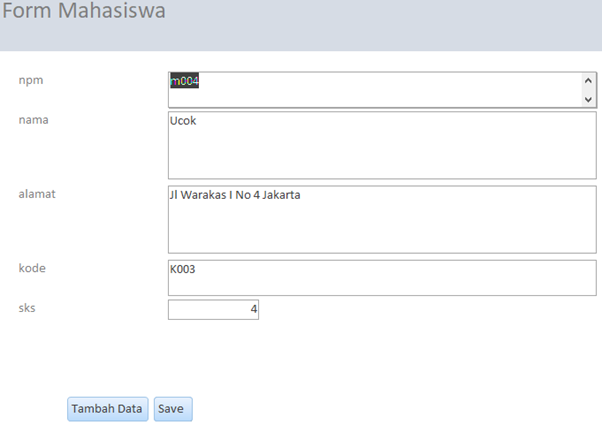Click the Jl Warakas address text

pos(236,195)
